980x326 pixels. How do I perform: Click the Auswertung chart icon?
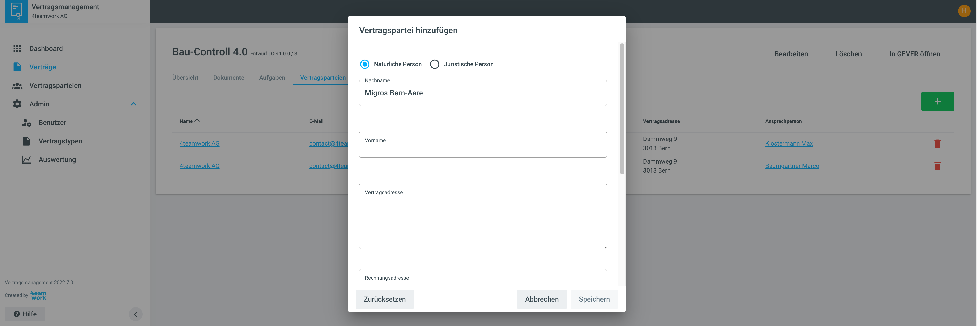[26, 160]
